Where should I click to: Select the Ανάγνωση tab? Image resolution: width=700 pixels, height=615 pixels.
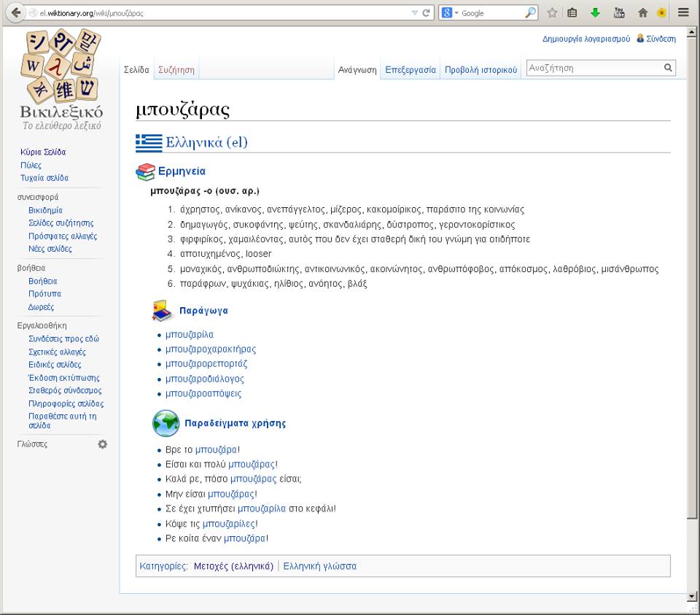click(357, 70)
